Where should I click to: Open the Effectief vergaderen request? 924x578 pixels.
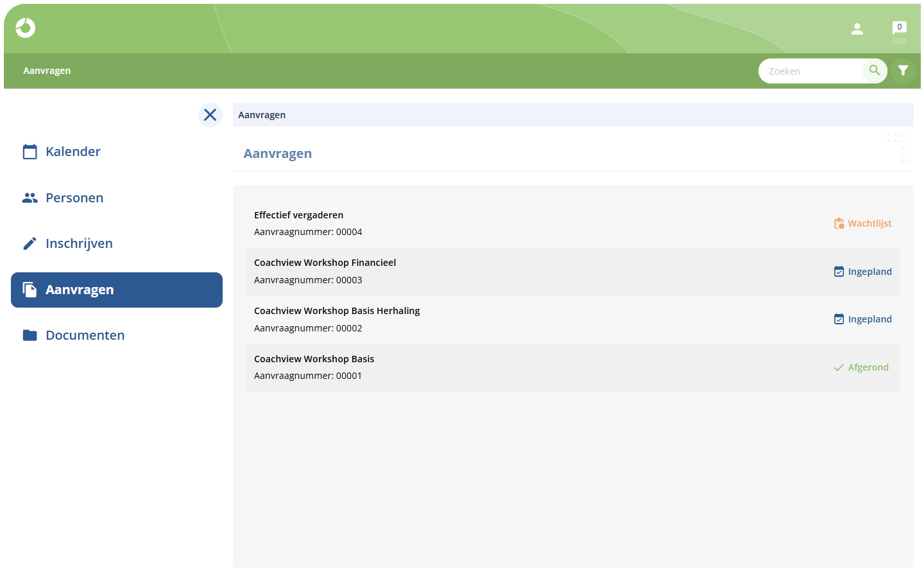click(573, 223)
